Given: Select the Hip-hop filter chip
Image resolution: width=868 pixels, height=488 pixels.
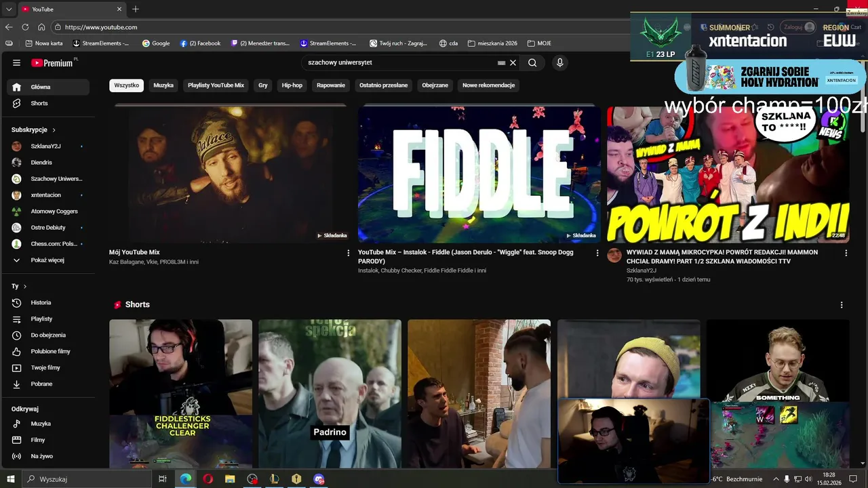Looking at the screenshot, I should (292, 85).
